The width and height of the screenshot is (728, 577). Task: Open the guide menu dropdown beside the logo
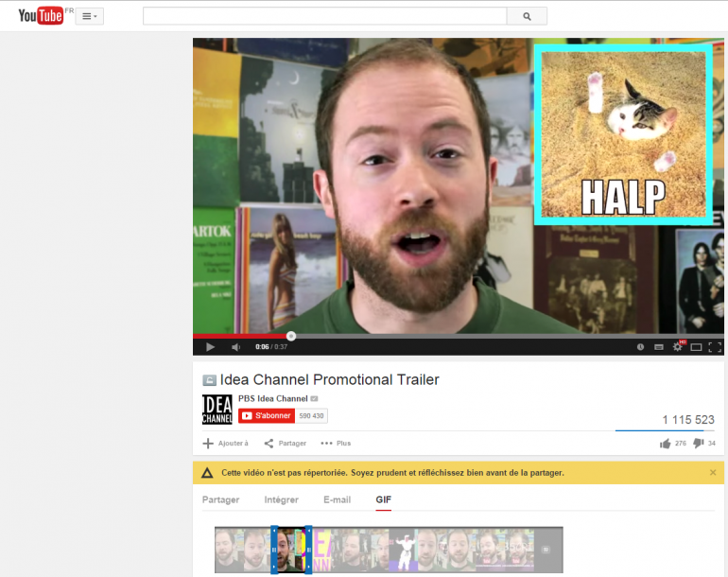click(x=89, y=16)
